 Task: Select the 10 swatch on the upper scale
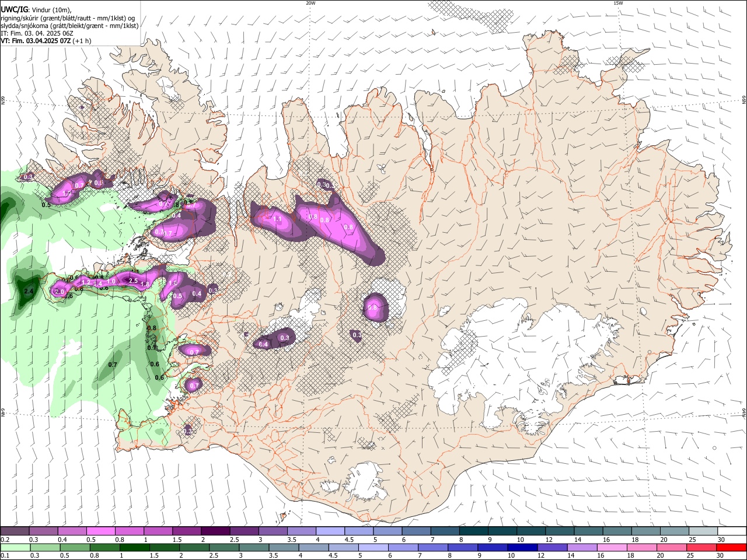pyautogui.click(x=530, y=531)
